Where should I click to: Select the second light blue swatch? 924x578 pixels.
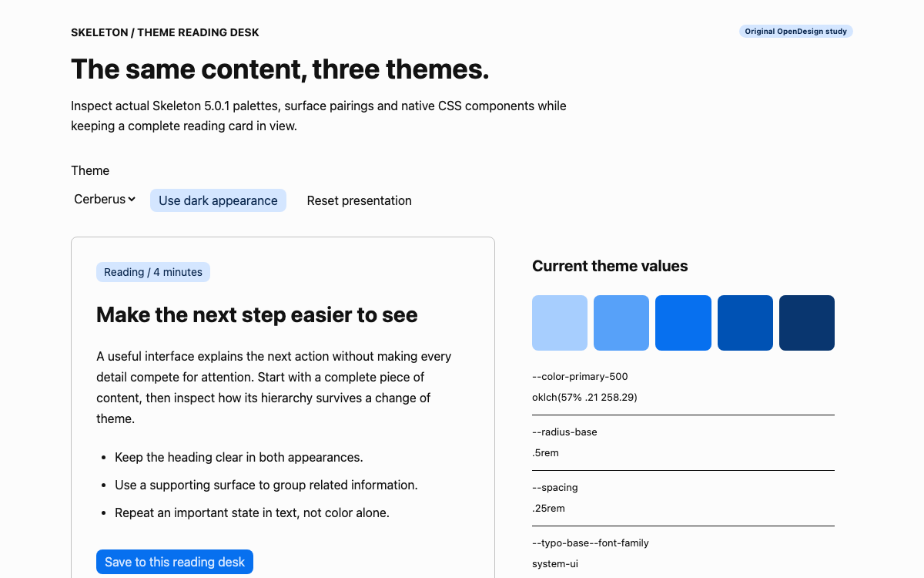(621, 323)
